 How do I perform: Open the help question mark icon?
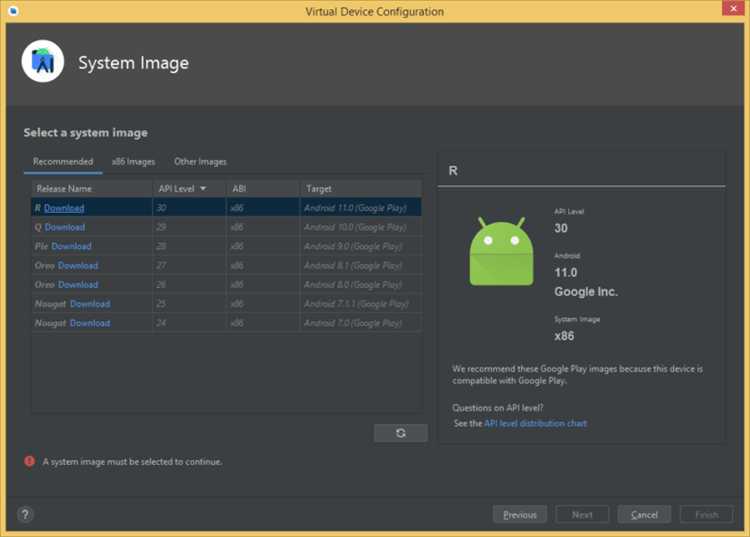25,515
